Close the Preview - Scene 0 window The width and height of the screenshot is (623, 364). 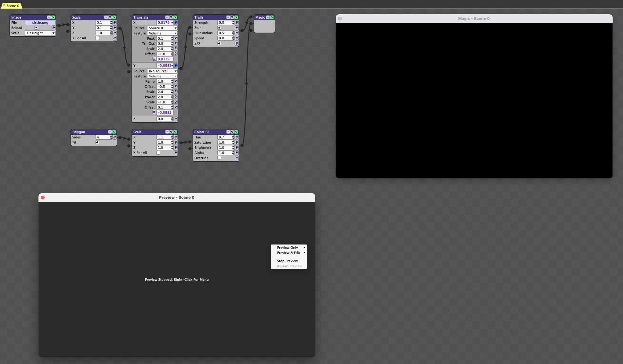coord(43,198)
